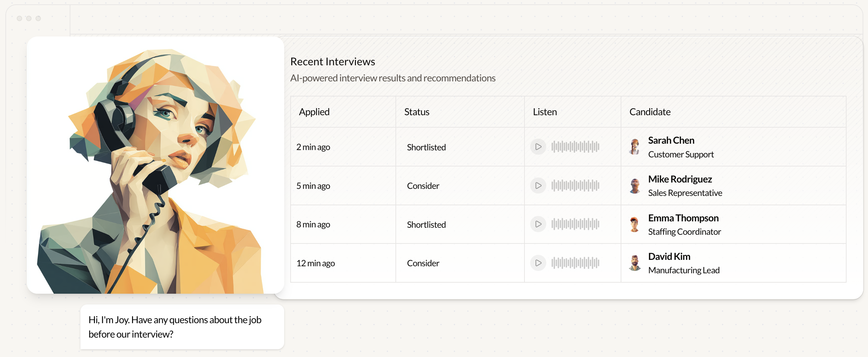Click the Shortlisted status for Sarah Chen

(x=426, y=147)
